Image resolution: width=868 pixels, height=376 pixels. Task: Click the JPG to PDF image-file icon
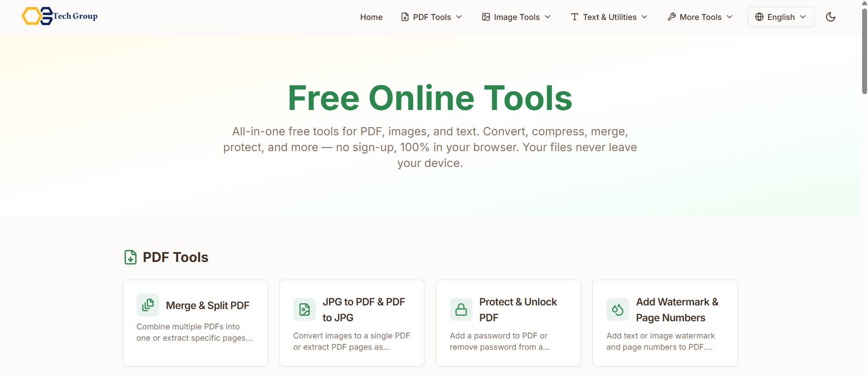click(x=305, y=309)
